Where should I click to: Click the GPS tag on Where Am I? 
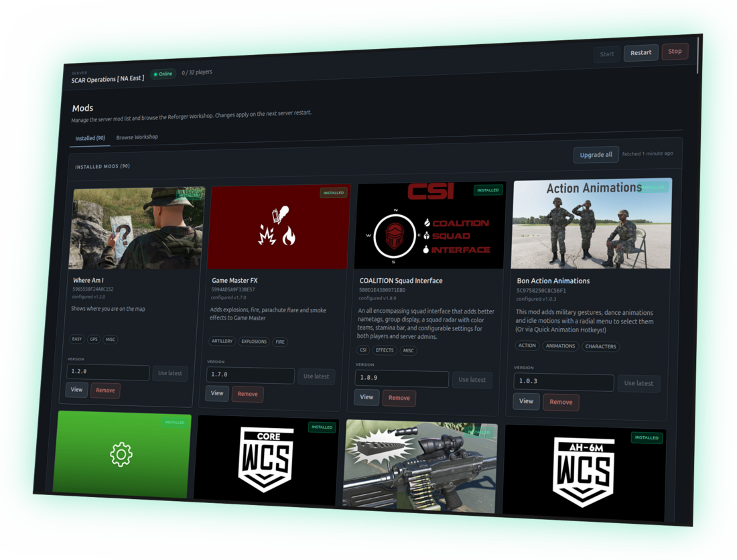coord(94,339)
